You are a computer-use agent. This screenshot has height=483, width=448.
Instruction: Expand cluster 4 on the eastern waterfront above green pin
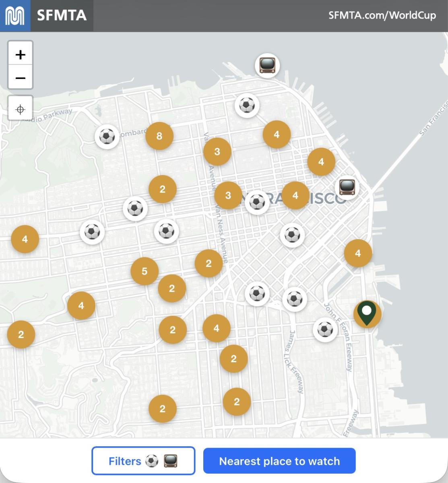358,253
